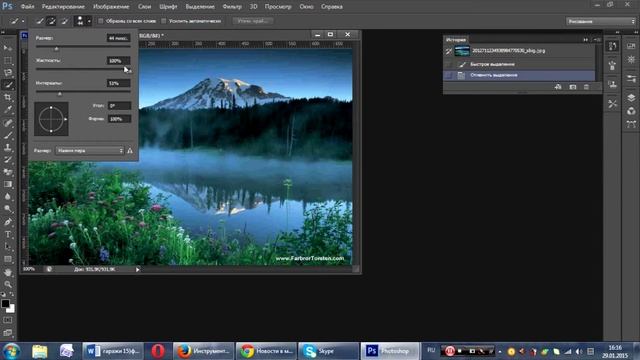Select the Eyedropper tool
This screenshot has height=360, width=640.
[x=8, y=109]
